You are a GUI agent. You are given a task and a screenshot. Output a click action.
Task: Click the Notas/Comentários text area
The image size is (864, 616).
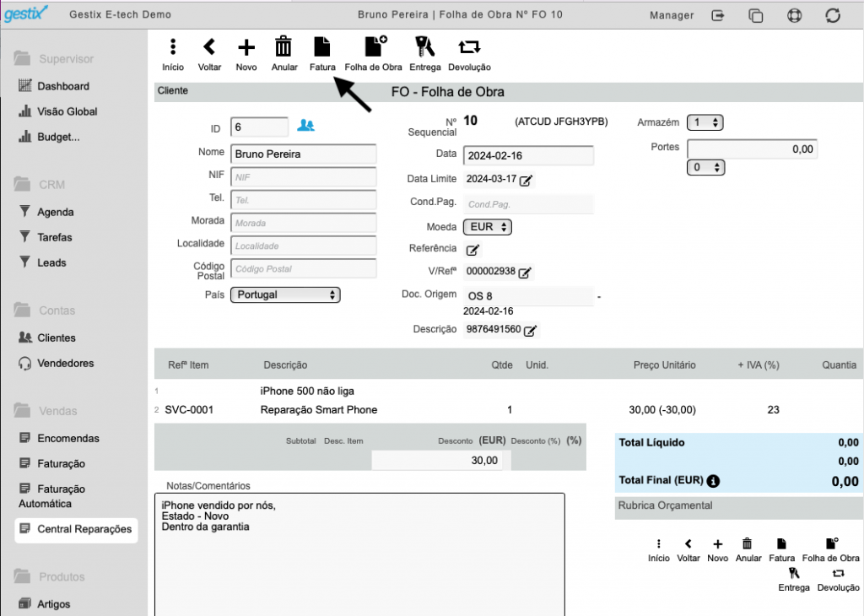(x=359, y=554)
